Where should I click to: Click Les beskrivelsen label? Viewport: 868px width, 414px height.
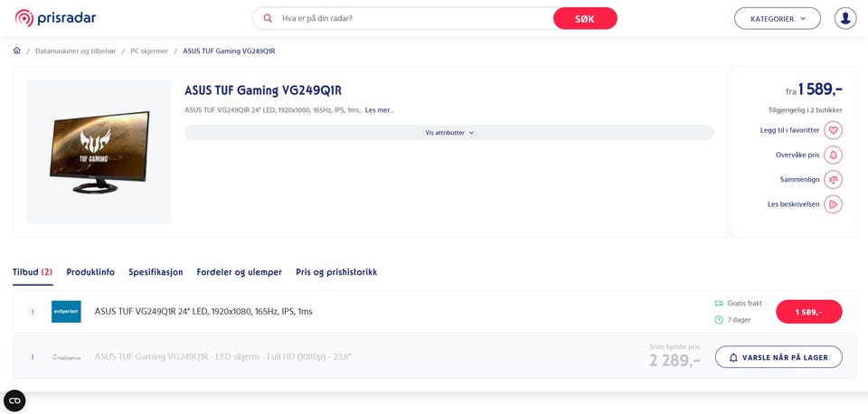point(794,204)
